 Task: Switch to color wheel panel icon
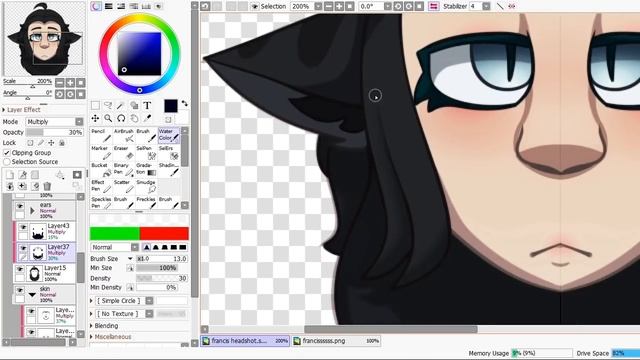coord(96,6)
